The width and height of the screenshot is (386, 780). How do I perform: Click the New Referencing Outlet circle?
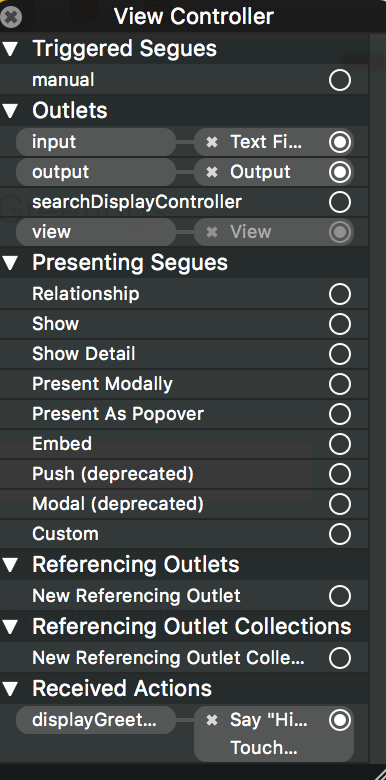[340, 596]
